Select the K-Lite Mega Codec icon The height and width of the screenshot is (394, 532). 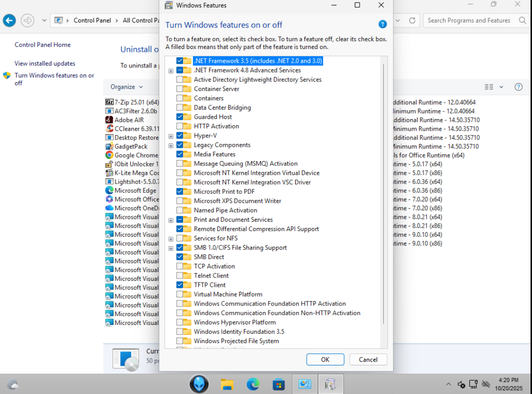(x=109, y=173)
